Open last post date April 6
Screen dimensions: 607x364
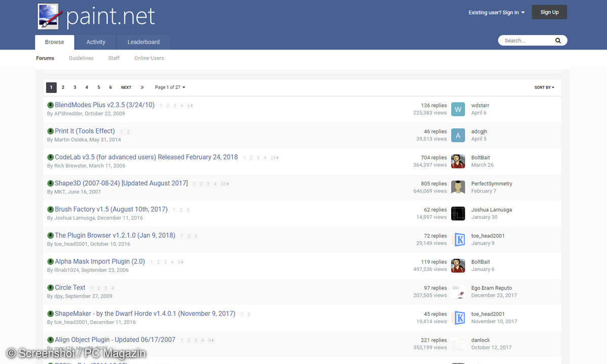479,113
